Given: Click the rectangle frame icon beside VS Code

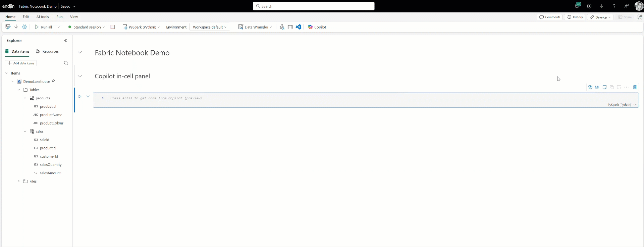Looking at the screenshot, I should (x=290, y=27).
